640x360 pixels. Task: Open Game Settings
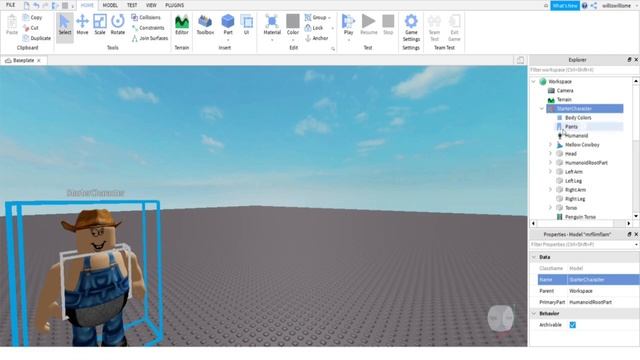point(411,28)
